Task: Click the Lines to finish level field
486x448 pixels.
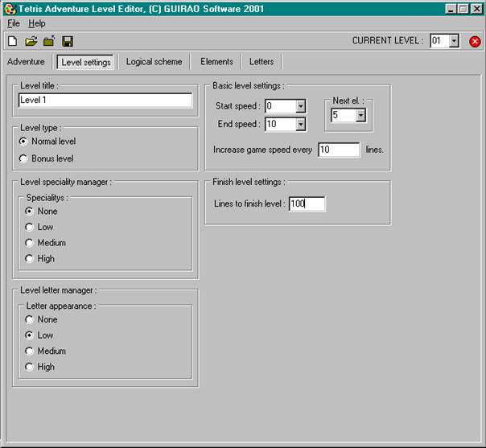Action: pos(307,203)
